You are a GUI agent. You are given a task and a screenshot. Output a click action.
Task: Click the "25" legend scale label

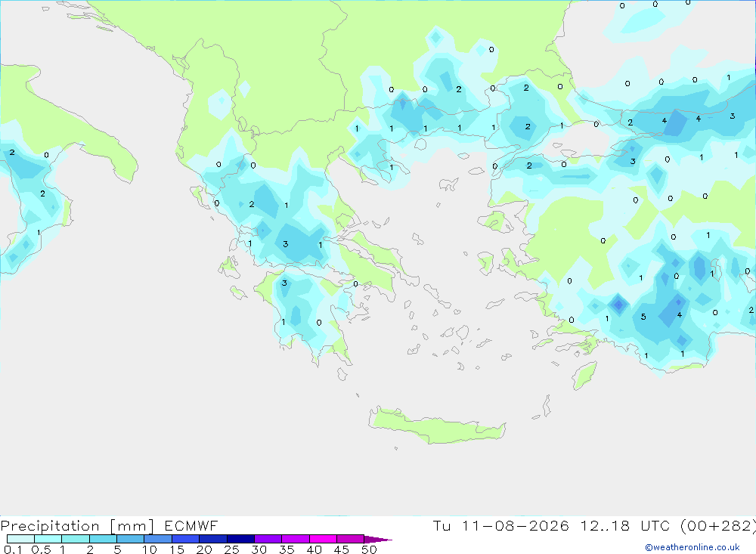pyautogui.click(x=231, y=549)
